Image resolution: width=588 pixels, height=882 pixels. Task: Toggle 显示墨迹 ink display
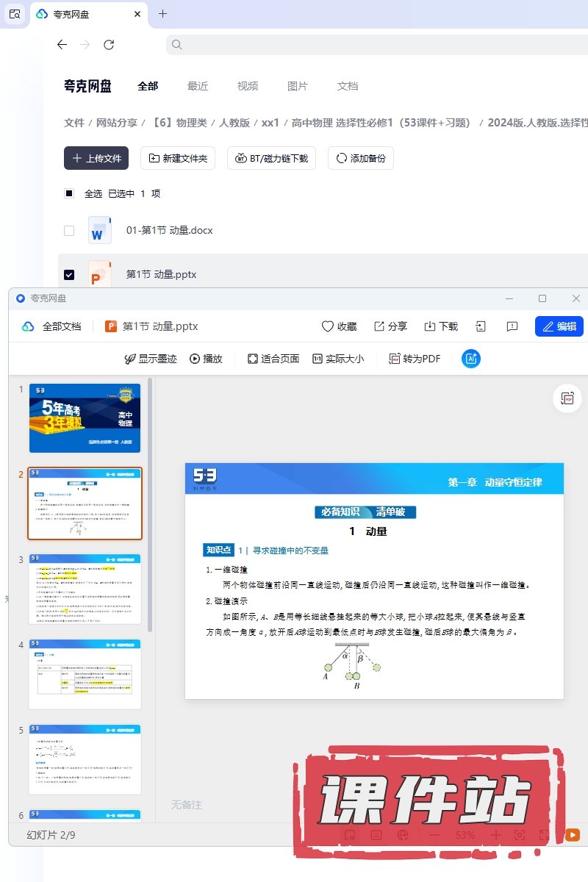click(x=151, y=359)
